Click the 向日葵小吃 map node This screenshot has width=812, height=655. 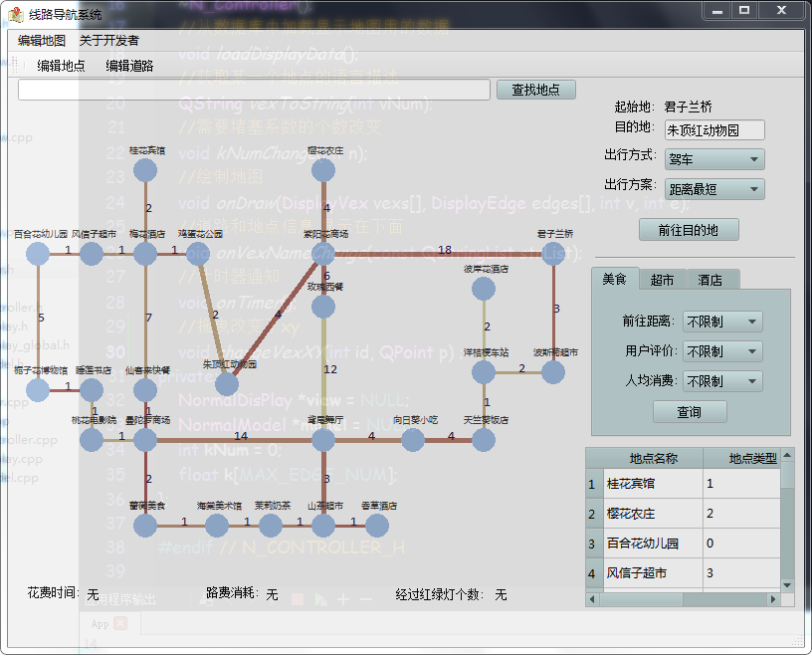pyautogui.click(x=413, y=440)
